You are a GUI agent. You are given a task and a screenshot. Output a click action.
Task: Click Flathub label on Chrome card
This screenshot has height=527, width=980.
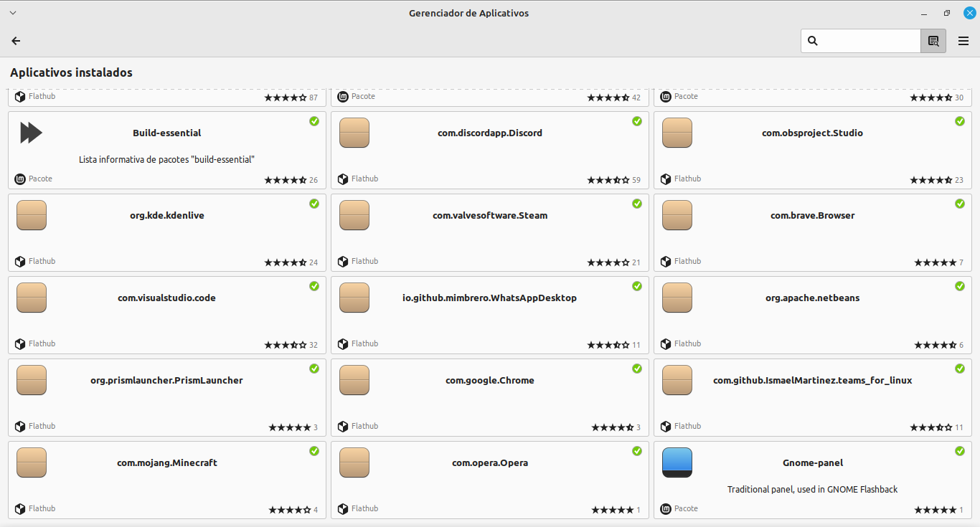coord(364,426)
